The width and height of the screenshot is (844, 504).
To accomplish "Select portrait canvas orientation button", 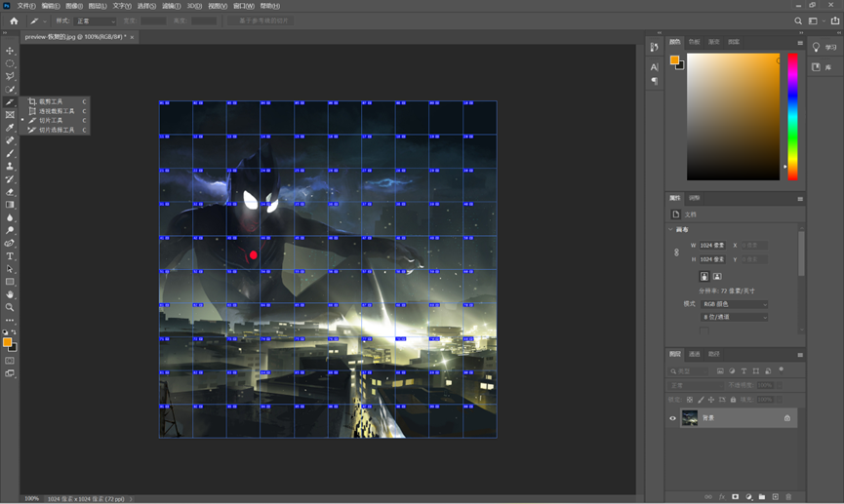I will tap(703, 277).
